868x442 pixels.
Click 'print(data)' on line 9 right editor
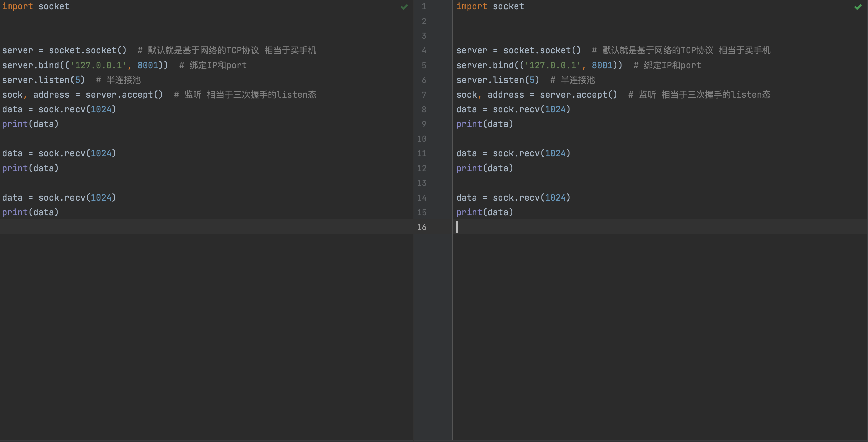tap(484, 124)
